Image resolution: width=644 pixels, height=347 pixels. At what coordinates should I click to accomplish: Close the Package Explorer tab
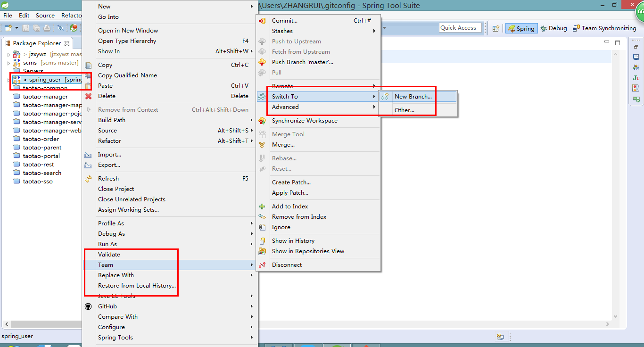[x=67, y=43]
